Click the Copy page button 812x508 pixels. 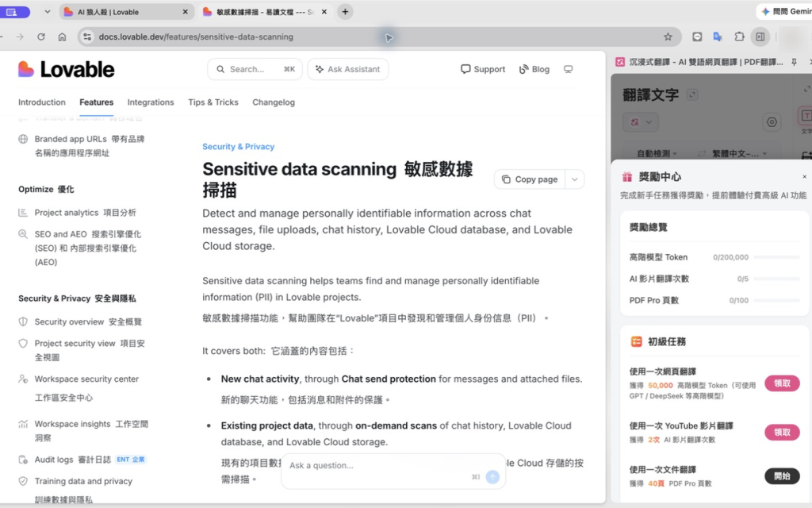click(530, 179)
